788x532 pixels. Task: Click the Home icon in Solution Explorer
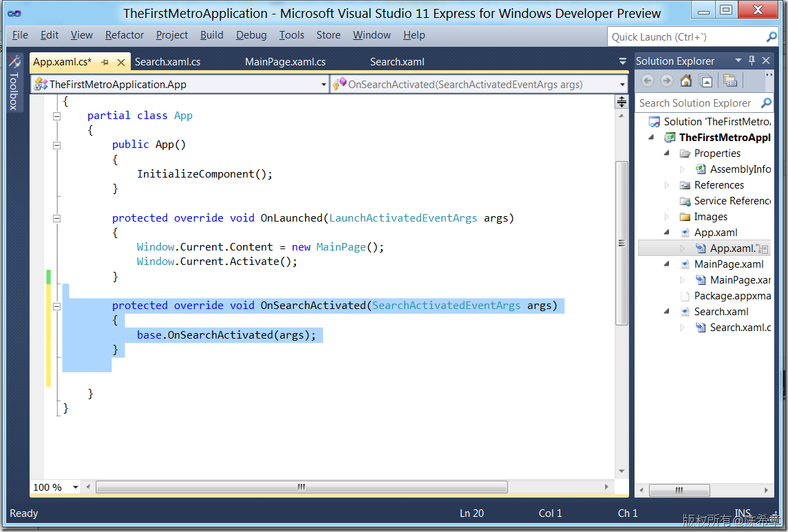pyautogui.click(x=686, y=81)
